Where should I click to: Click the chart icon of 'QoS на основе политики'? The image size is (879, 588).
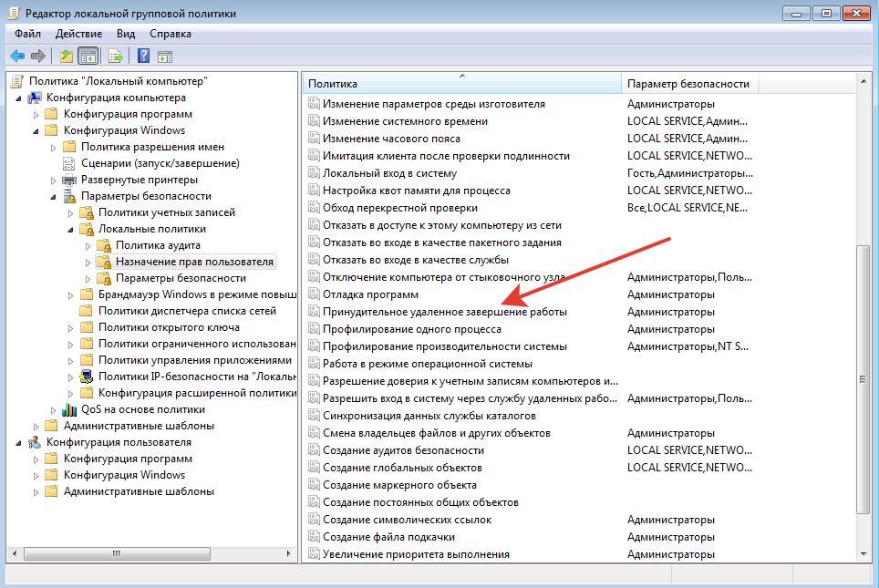(69, 409)
